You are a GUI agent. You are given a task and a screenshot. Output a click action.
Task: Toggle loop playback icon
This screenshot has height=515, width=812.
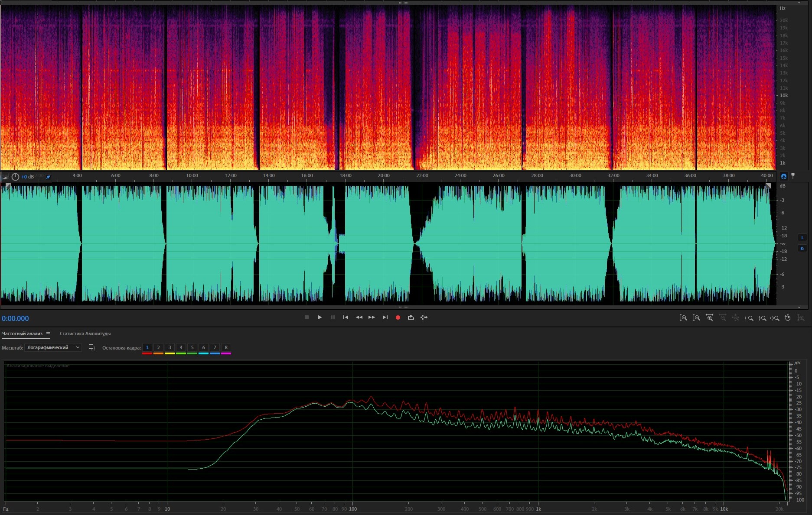(411, 317)
